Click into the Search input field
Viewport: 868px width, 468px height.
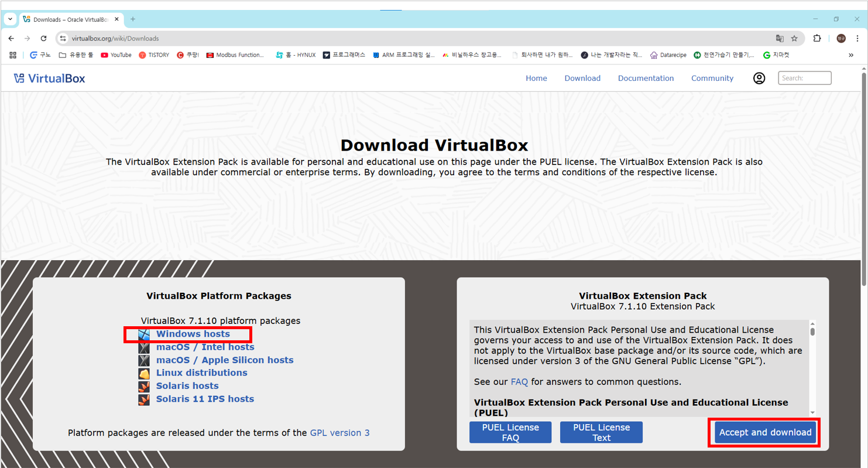(x=805, y=78)
